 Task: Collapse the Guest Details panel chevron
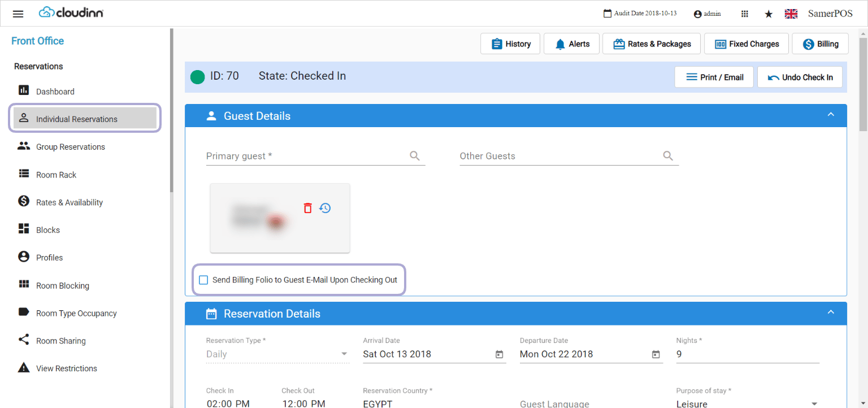[831, 115]
